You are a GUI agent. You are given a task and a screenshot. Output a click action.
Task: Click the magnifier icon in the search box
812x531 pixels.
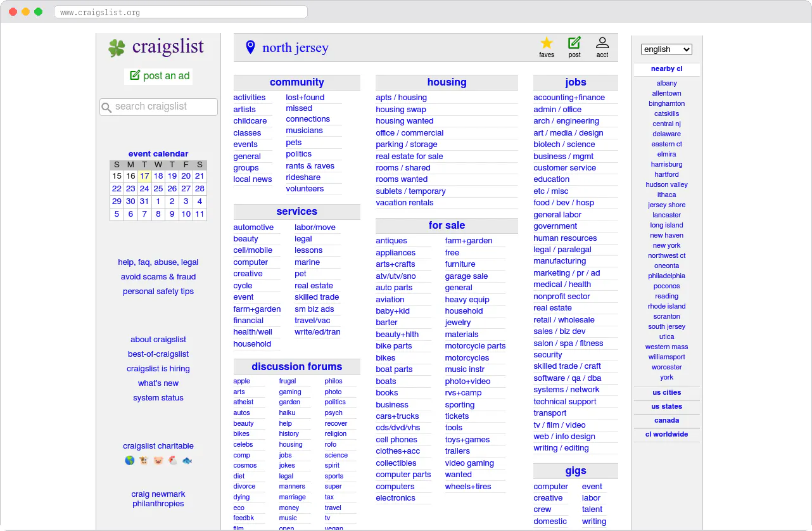point(106,107)
